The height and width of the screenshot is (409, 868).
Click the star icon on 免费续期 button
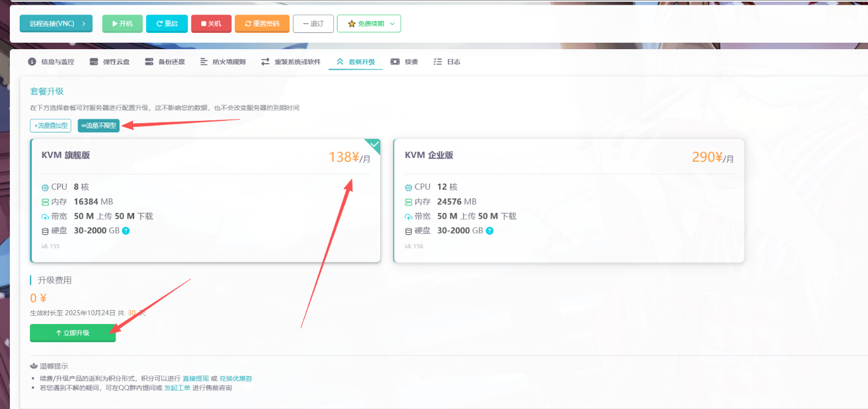pos(351,24)
